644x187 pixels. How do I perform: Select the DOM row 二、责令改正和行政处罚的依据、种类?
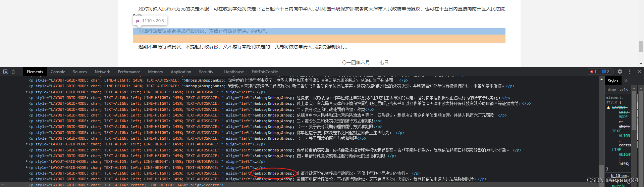pyautogui.click(x=299, y=109)
